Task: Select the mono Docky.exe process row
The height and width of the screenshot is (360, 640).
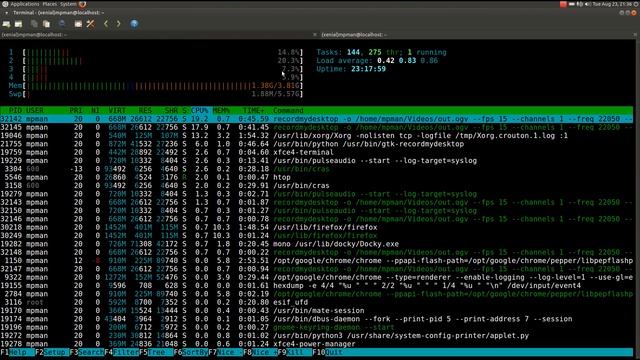Action: tap(316, 244)
